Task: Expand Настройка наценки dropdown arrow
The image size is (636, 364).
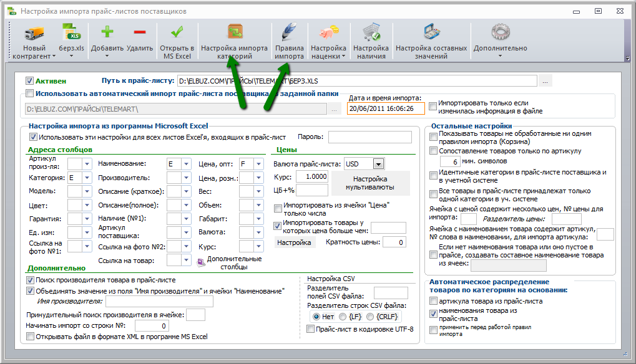Action: (x=343, y=56)
